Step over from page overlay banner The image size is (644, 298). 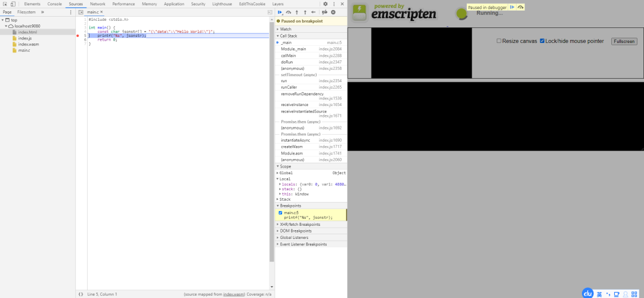521,7
